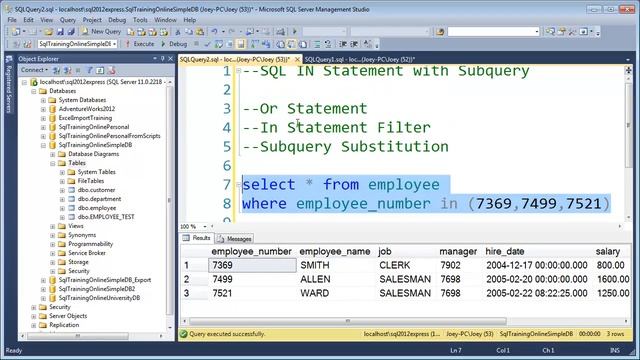Select the Results tab
The height and width of the screenshot is (360, 640).
(197, 238)
